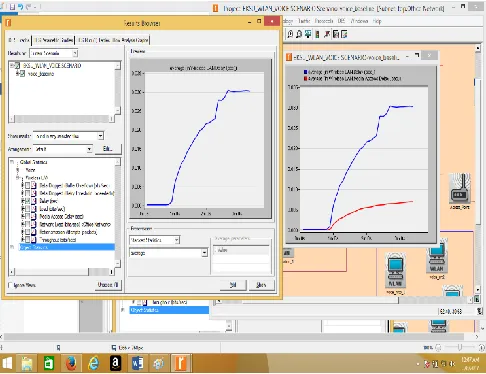This screenshot has width=486, height=374.
Task: Open the Paint app on taskbar
Action: [159, 363]
